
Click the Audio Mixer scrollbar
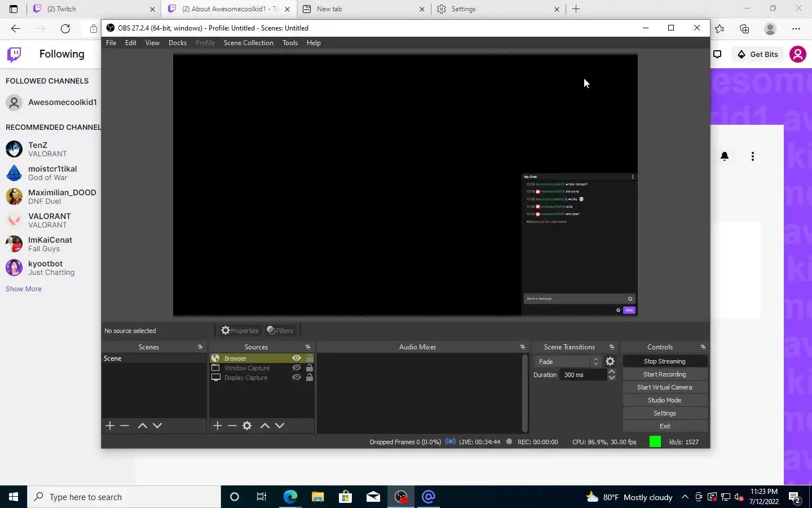point(525,393)
